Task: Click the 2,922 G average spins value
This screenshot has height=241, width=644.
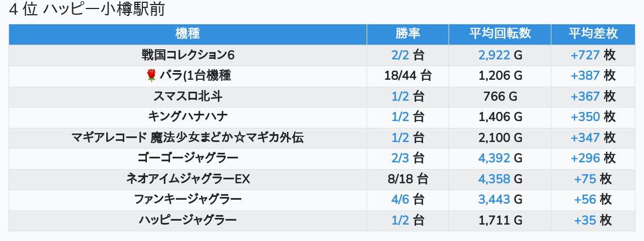Action: (500, 55)
